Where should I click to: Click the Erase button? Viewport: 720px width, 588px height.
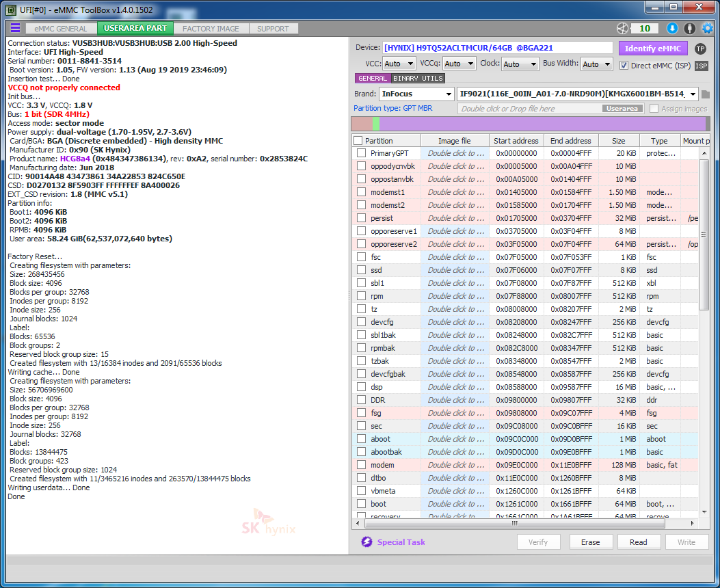click(591, 542)
